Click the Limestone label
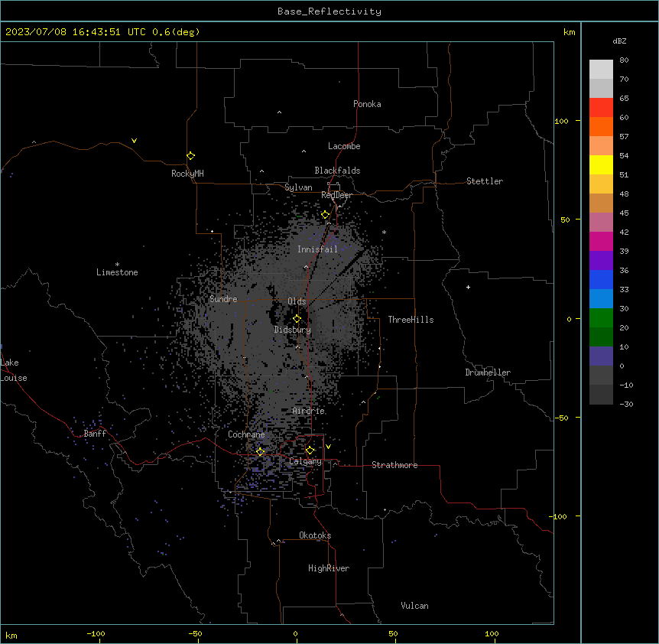 click(x=117, y=272)
